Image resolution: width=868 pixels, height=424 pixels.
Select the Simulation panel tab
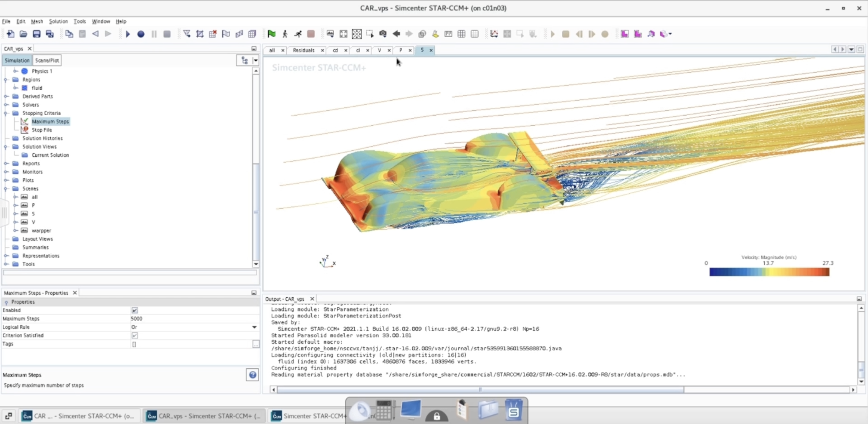[17, 60]
